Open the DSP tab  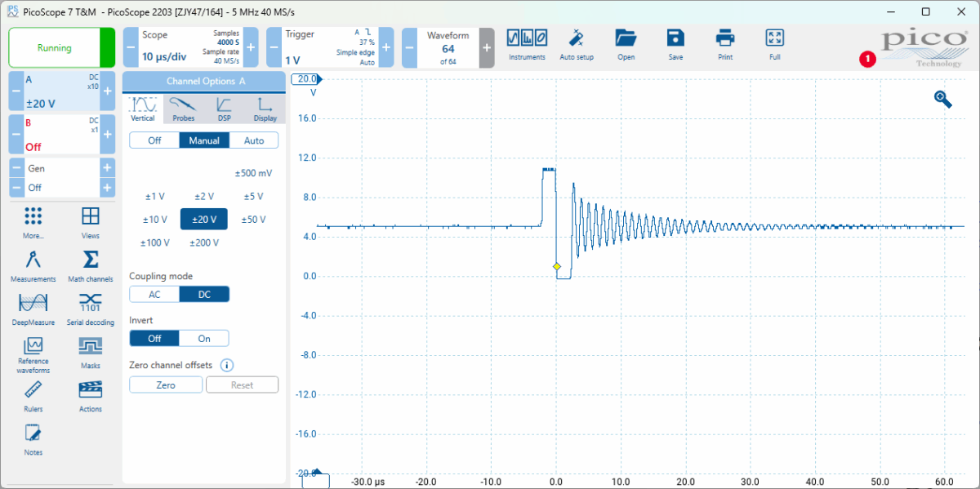(224, 109)
